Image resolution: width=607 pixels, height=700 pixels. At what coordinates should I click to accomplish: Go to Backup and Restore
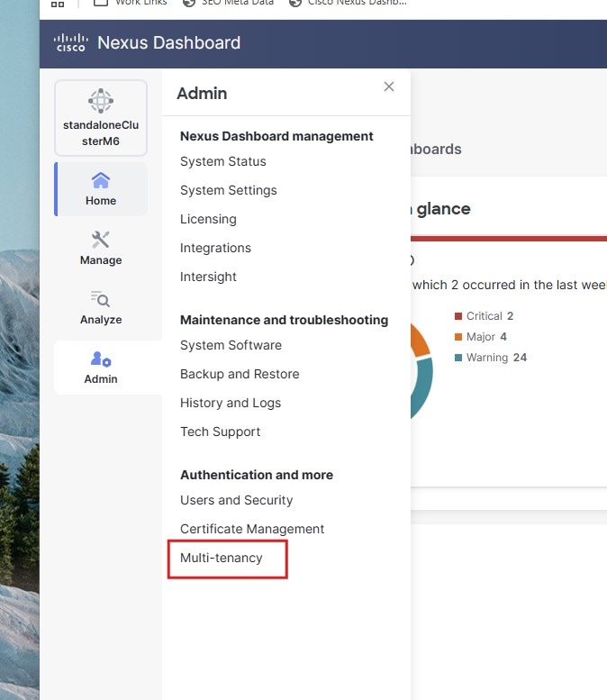240,374
